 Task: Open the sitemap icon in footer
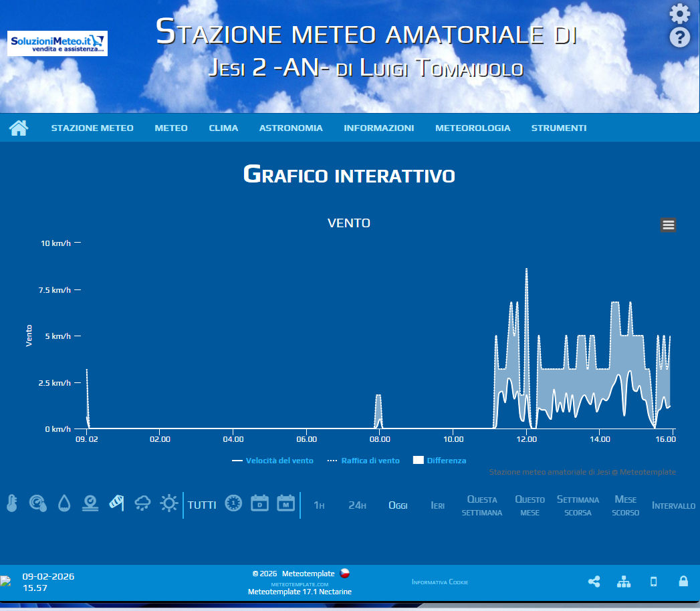pos(624,582)
